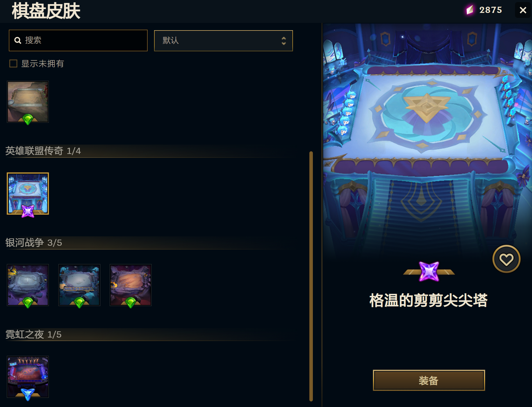
Task: Click the heart favorite icon
Action: pos(506,259)
